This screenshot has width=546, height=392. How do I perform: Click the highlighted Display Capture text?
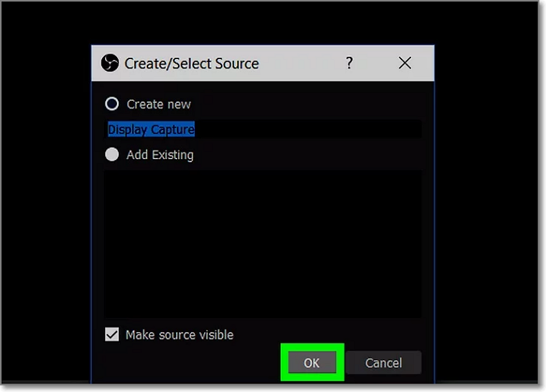tap(151, 129)
